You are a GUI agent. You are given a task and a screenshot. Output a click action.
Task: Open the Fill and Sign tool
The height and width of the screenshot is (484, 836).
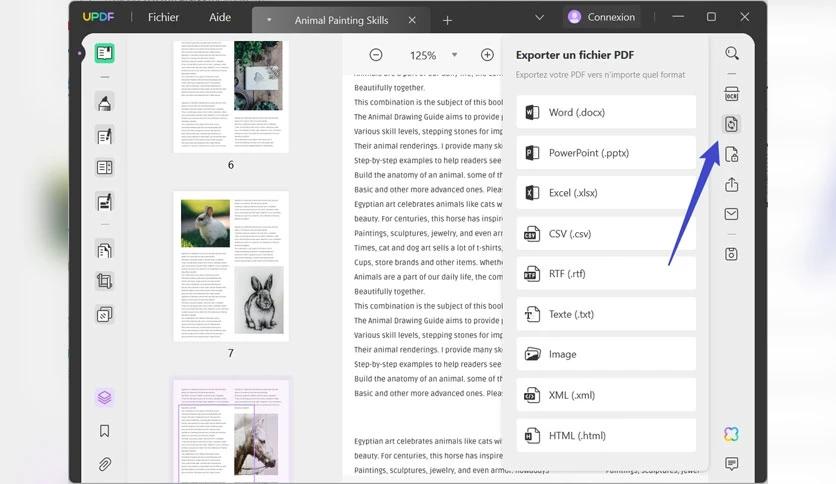(104, 202)
